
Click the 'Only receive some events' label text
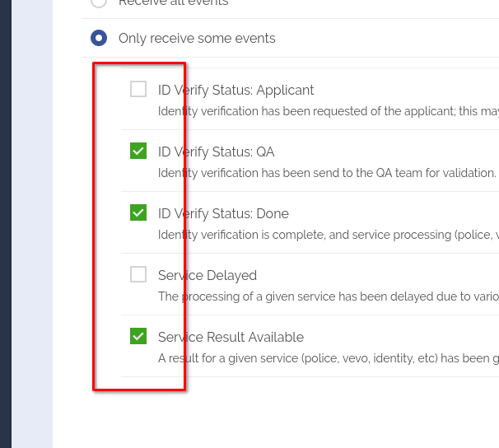[197, 39]
